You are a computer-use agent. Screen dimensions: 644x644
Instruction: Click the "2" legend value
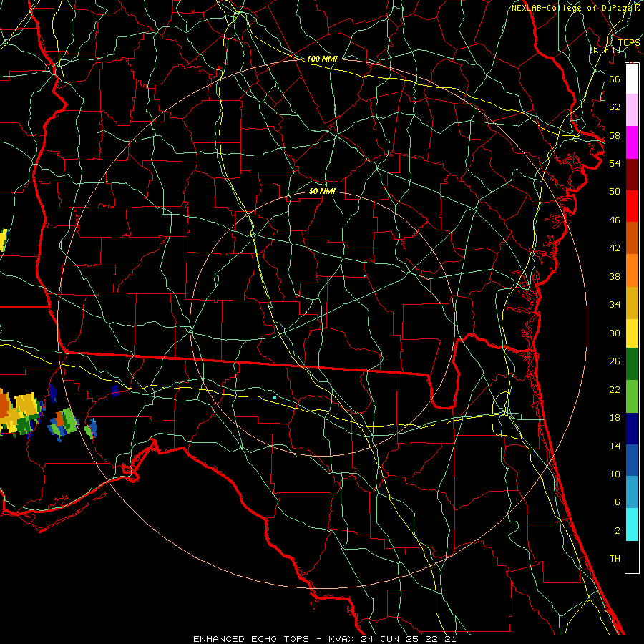tap(617, 531)
